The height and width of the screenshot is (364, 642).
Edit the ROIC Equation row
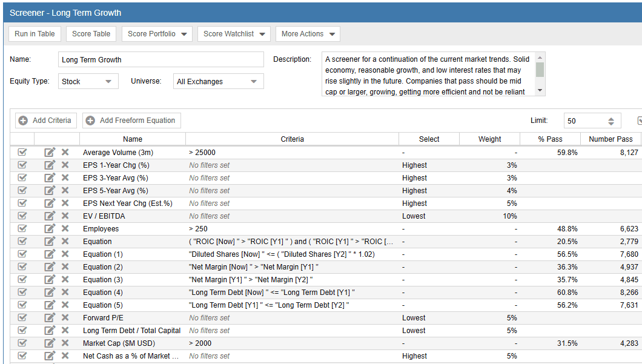point(50,241)
